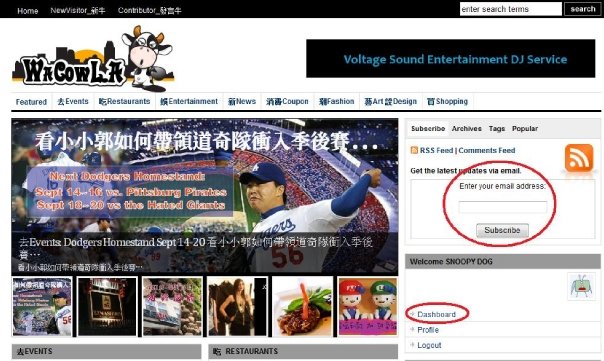604x361 pixels.
Task: Open the Contributor menu item
Action: [149, 11]
